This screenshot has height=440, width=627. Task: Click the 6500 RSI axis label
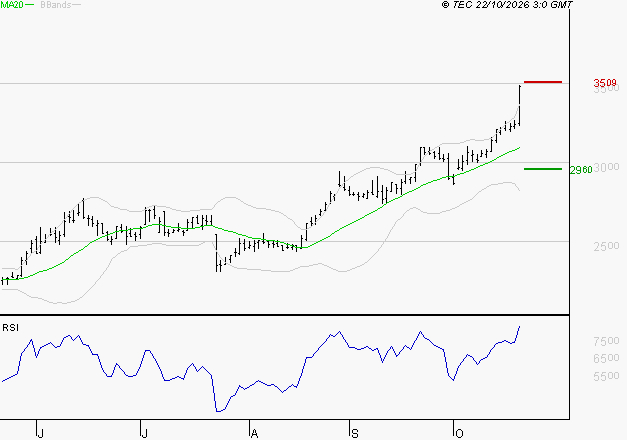point(607,358)
